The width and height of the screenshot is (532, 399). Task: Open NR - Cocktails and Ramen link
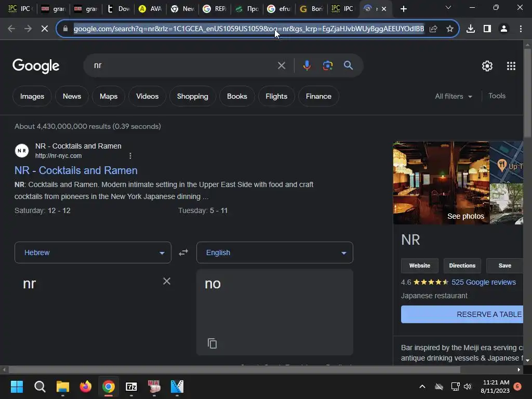pyautogui.click(x=76, y=170)
